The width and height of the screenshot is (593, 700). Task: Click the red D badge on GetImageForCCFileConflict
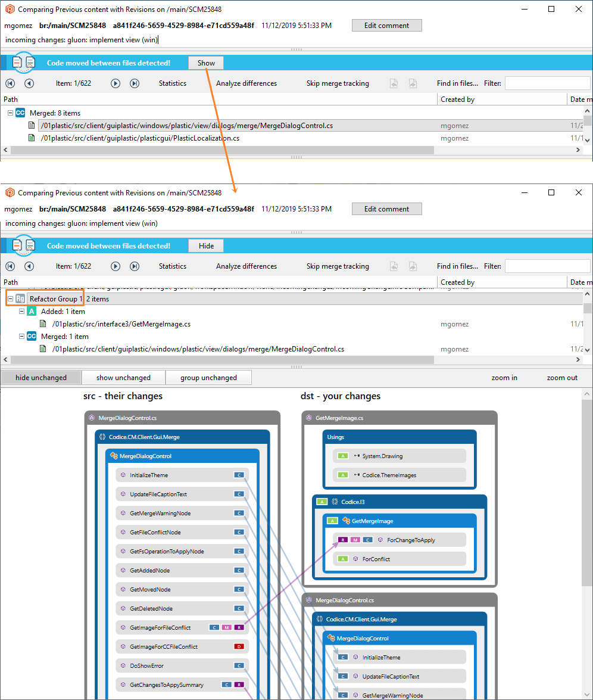pos(239,647)
